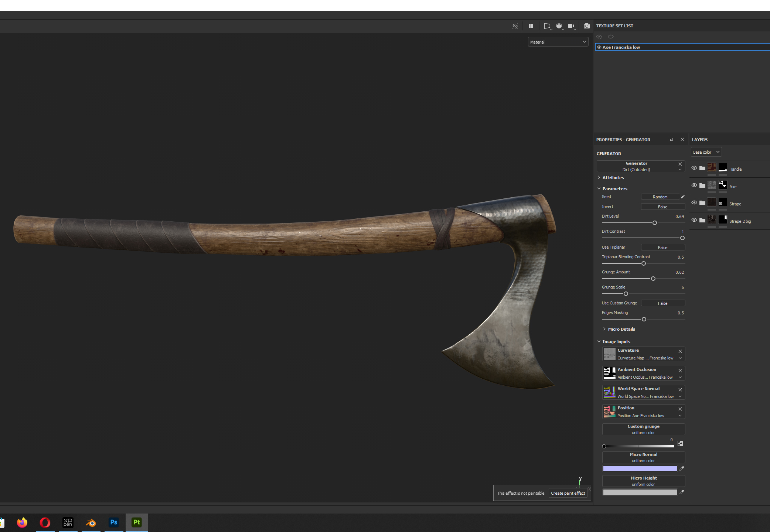Click the Random seed button
The height and width of the screenshot is (532, 770).
pos(660,197)
